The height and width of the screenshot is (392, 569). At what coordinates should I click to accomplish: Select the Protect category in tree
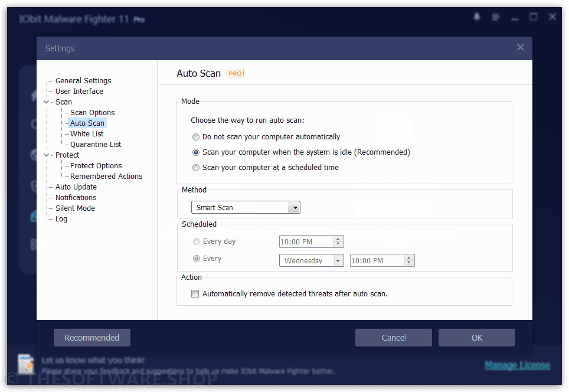coord(67,155)
